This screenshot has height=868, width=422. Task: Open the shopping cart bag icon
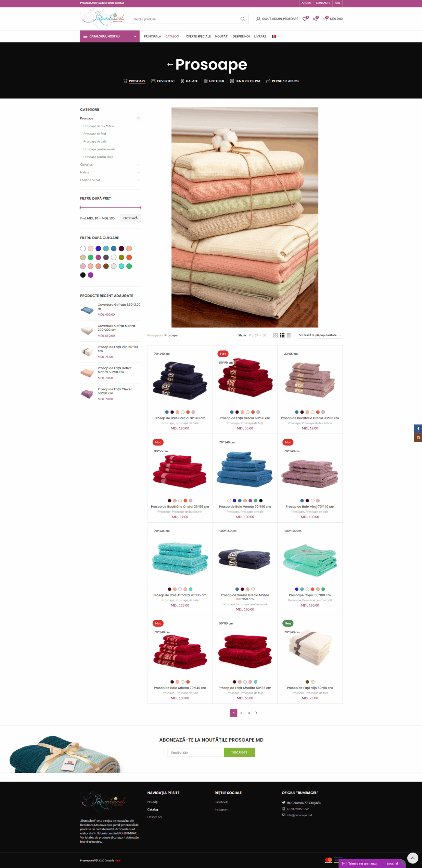[x=325, y=19]
